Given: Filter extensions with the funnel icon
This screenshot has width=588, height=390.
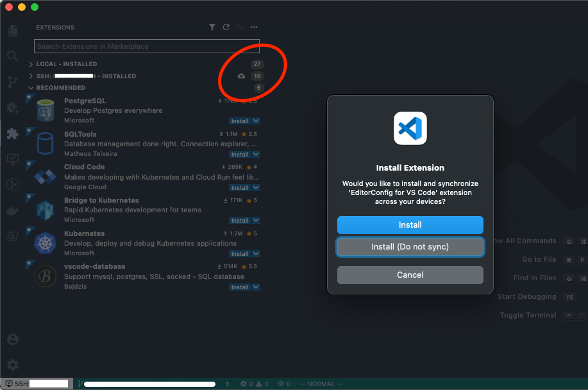Looking at the screenshot, I should pyautogui.click(x=212, y=27).
